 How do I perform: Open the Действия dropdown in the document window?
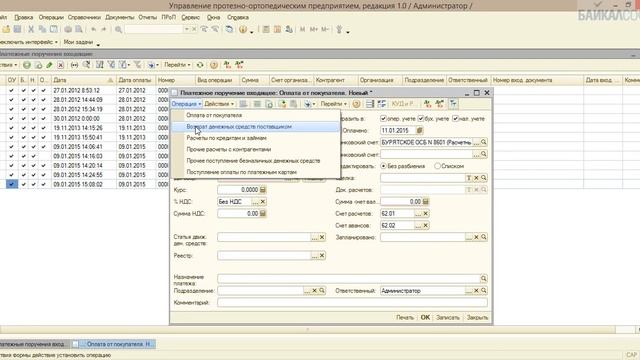[219, 104]
